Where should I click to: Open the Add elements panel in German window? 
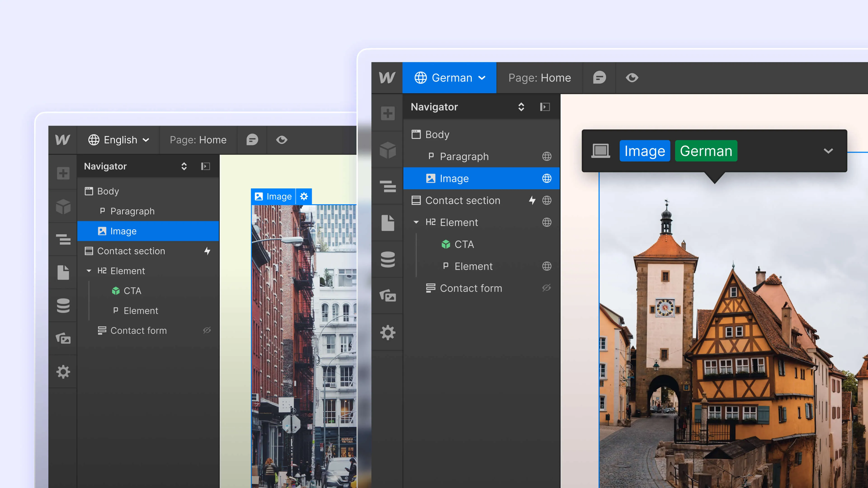pyautogui.click(x=387, y=113)
